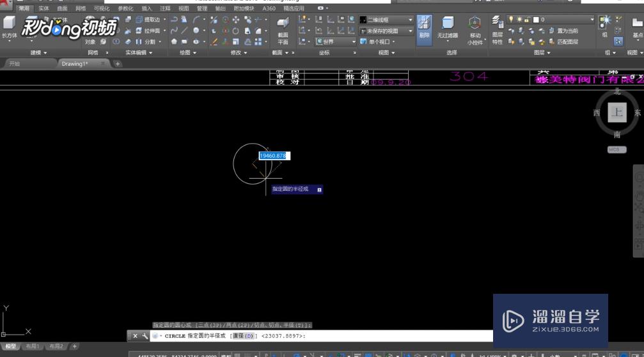Click the white layer color swatch
This screenshot has height=357, width=644.
(x=536, y=20)
